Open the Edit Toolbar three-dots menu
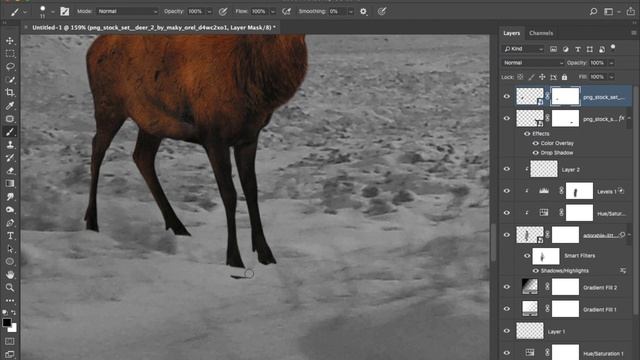Viewport: 640px width, 360px height. click(10, 300)
